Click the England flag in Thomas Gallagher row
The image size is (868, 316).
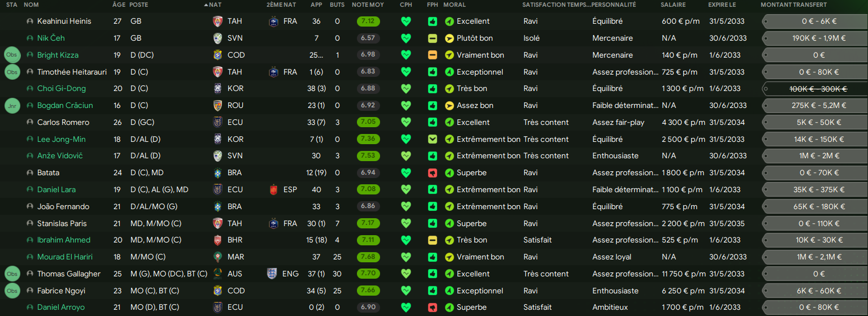click(272, 274)
